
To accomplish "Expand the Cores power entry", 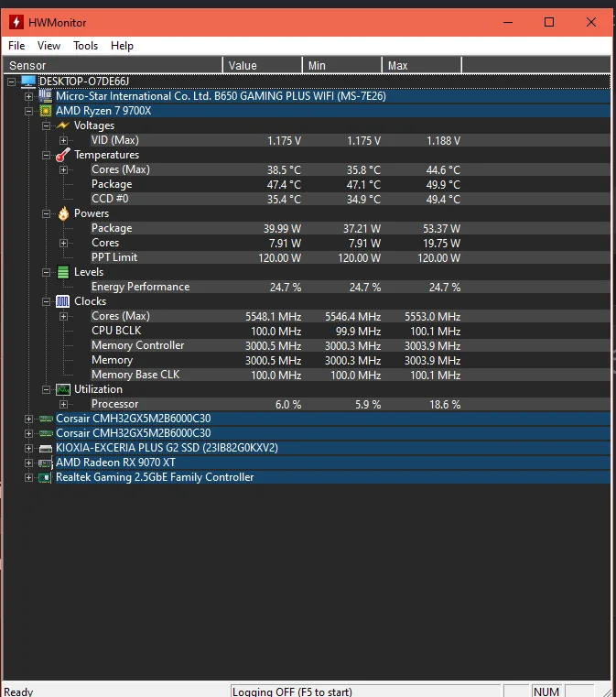I will pos(63,243).
